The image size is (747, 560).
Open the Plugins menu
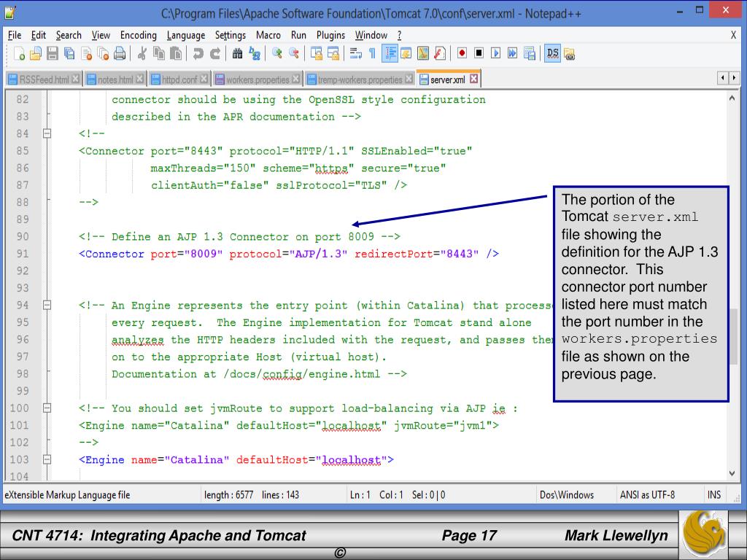point(330,35)
